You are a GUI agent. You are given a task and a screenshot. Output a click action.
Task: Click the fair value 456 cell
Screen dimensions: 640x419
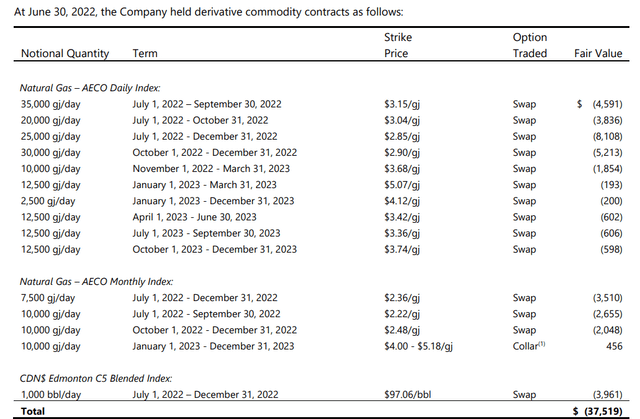(613, 345)
